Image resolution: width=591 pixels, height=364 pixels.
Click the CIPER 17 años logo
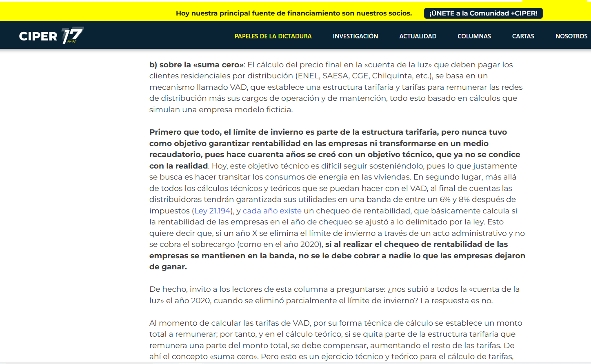(51, 36)
